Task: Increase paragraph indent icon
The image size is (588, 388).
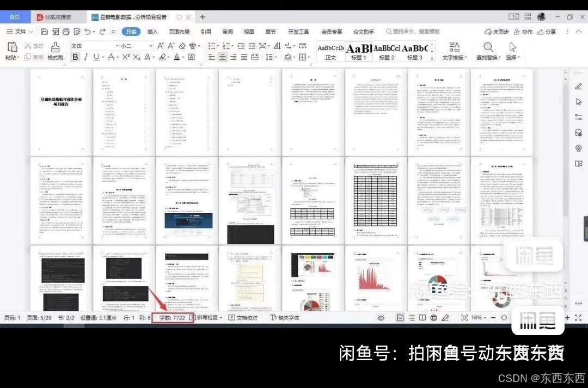Action: click(x=252, y=46)
